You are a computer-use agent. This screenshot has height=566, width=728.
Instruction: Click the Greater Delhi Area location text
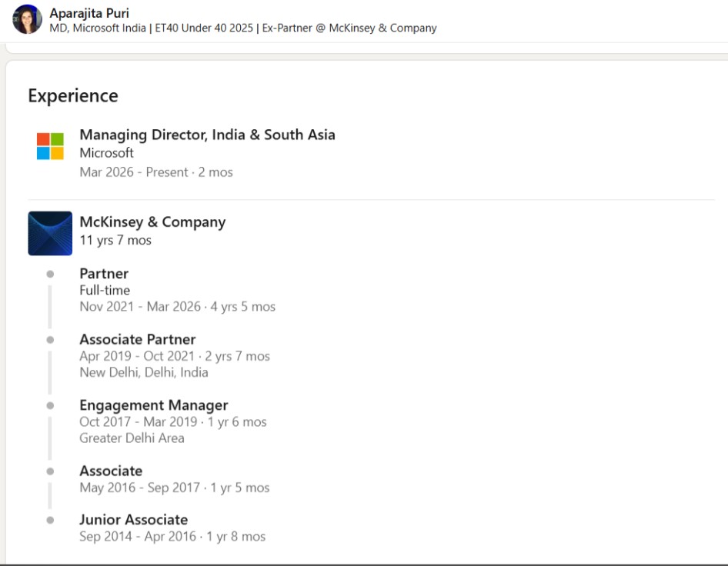click(x=132, y=438)
